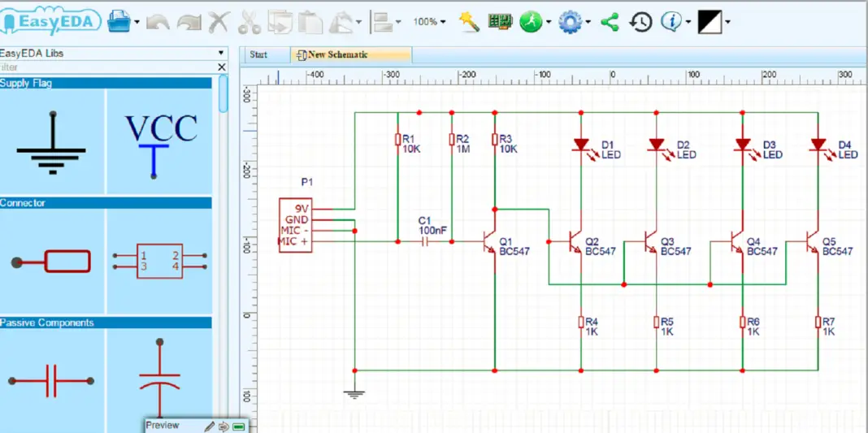This screenshot has height=433, width=868.
Task: Clear the filter with the X button
Action: [221, 67]
